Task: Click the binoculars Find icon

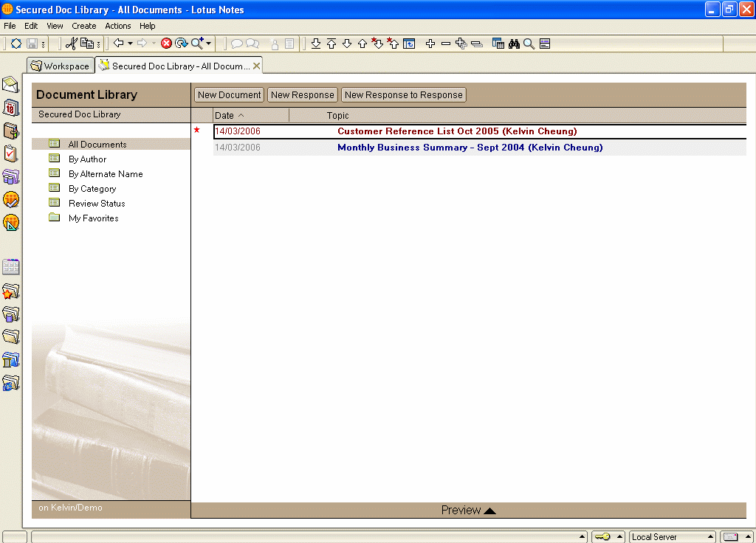Action: pyautogui.click(x=514, y=44)
